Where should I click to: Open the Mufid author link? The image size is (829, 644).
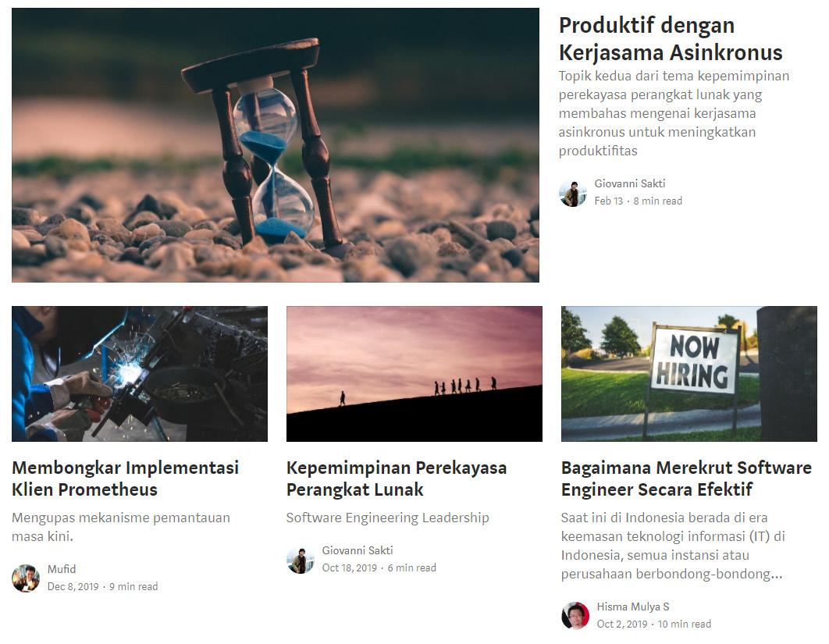pyautogui.click(x=62, y=569)
